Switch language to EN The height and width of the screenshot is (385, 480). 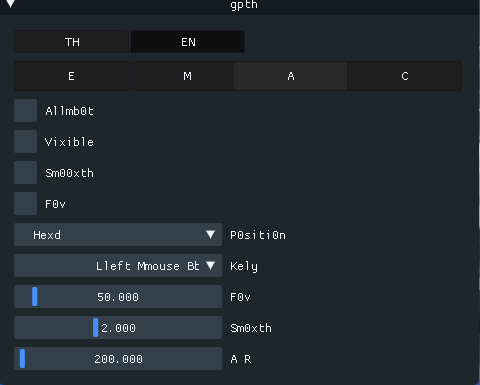pos(187,42)
